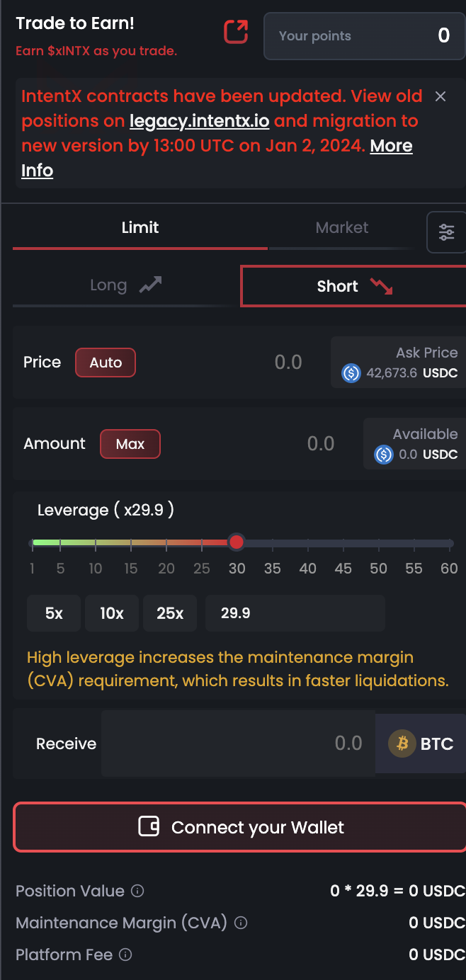This screenshot has height=980, width=466.
Task: Switch to the Limit order tab
Action: [140, 228]
